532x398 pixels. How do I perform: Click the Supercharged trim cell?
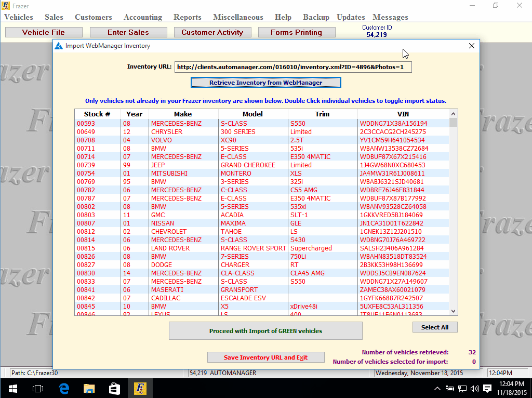[323, 248]
